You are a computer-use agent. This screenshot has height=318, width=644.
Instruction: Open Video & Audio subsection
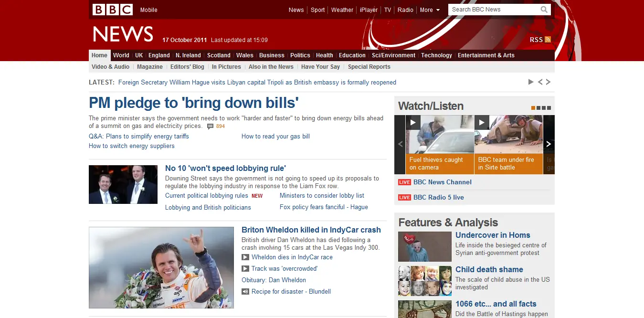(110, 67)
